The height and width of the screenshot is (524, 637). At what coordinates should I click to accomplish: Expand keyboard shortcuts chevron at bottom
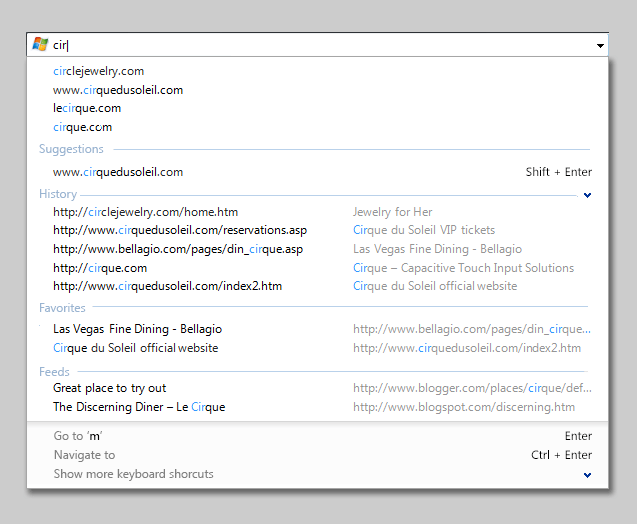pyautogui.click(x=587, y=475)
